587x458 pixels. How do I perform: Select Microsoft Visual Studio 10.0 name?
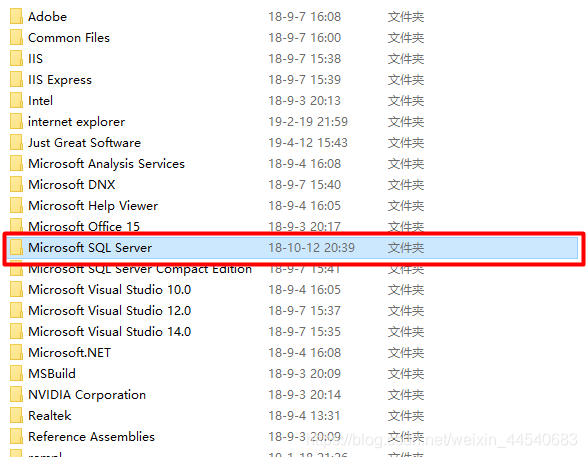click(x=110, y=289)
